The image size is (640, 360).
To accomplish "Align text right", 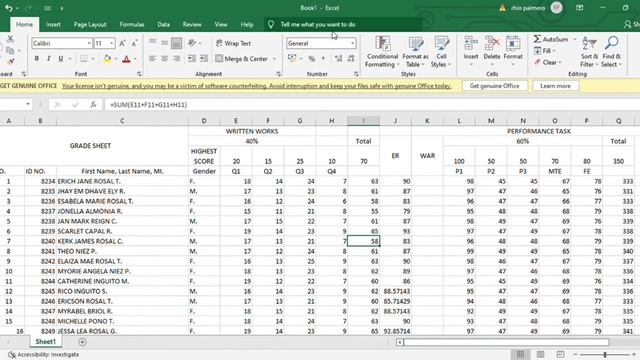I will pos(176,59).
